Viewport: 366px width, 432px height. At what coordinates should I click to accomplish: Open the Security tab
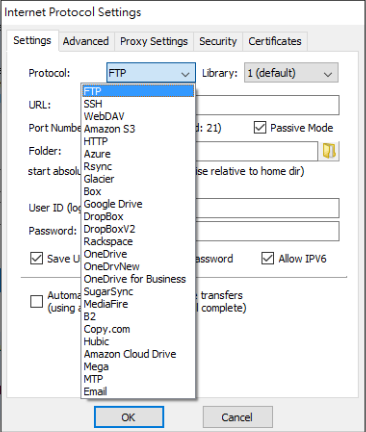tap(218, 41)
